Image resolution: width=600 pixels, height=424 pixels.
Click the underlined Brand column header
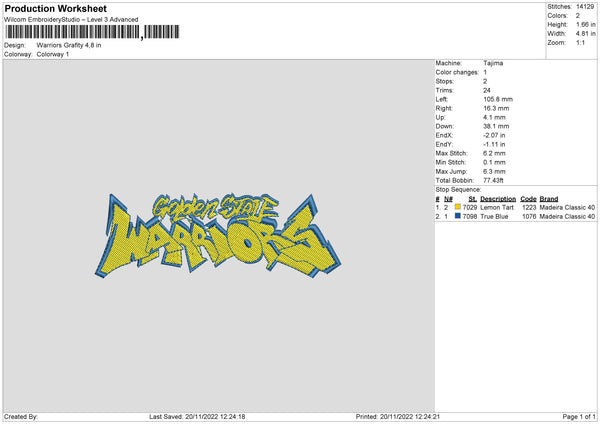(549, 198)
